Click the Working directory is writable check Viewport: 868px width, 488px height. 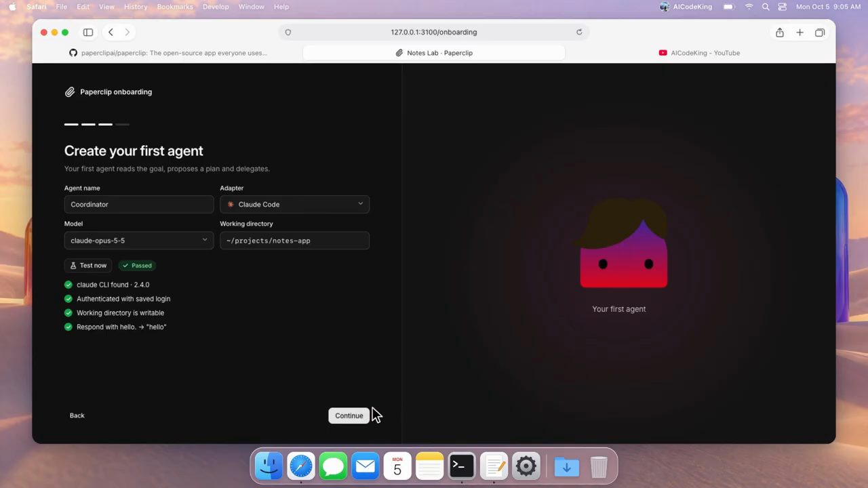click(68, 313)
